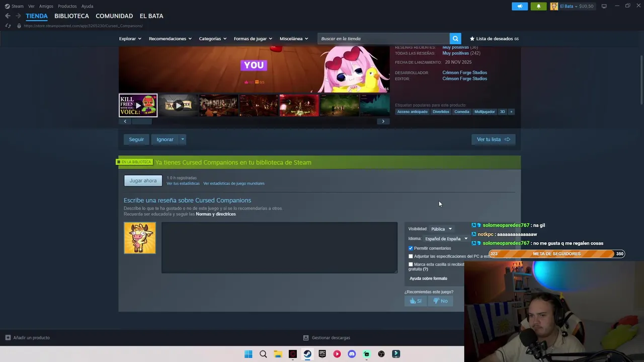Image resolution: width=644 pixels, height=362 pixels.
Task: Expand the Recomendaciones menu
Action: [170, 39]
